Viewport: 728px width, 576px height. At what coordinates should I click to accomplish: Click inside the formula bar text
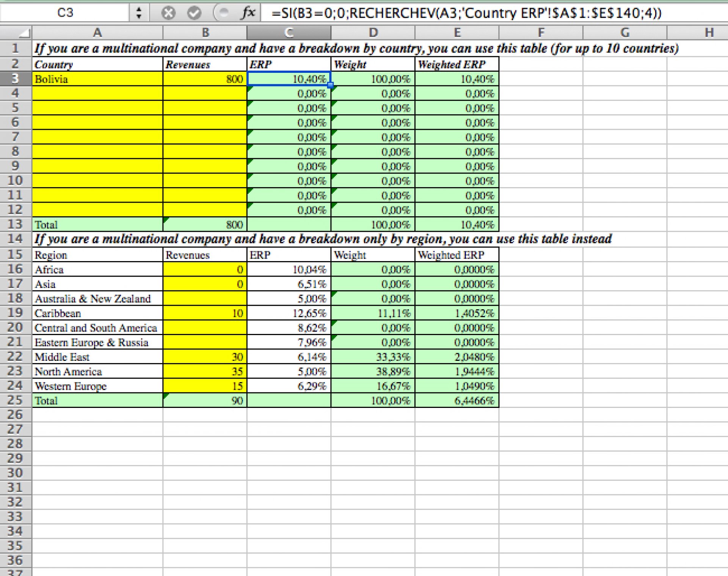click(466, 13)
